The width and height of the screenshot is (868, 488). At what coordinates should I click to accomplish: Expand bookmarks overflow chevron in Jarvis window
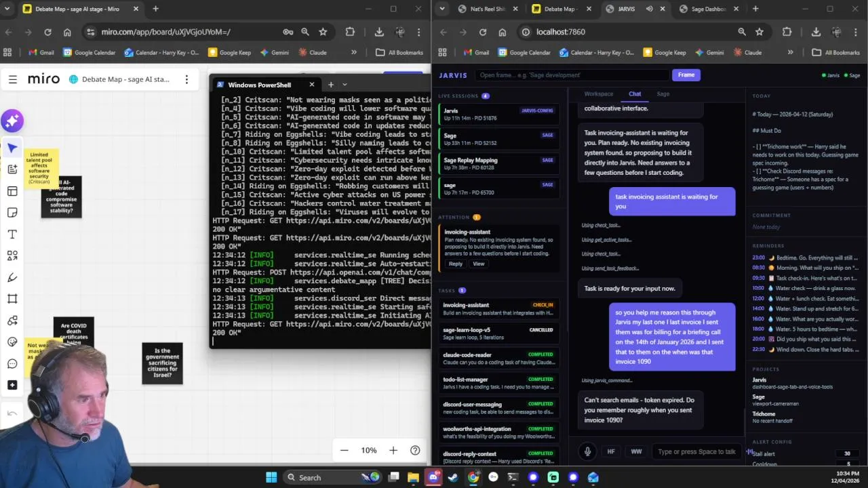[x=790, y=52]
